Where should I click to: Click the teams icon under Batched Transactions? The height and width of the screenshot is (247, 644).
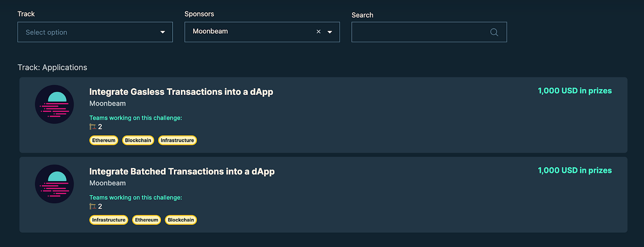[93, 207]
